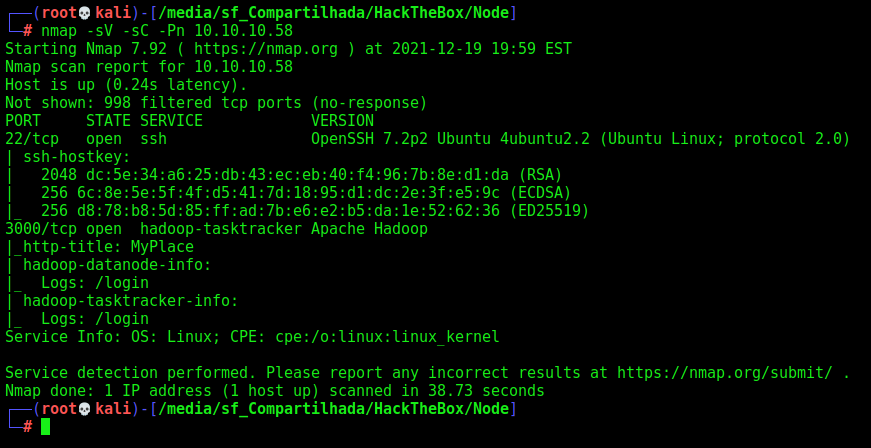Click the red hash before nmap command
871x448 pixels.
point(28,31)
